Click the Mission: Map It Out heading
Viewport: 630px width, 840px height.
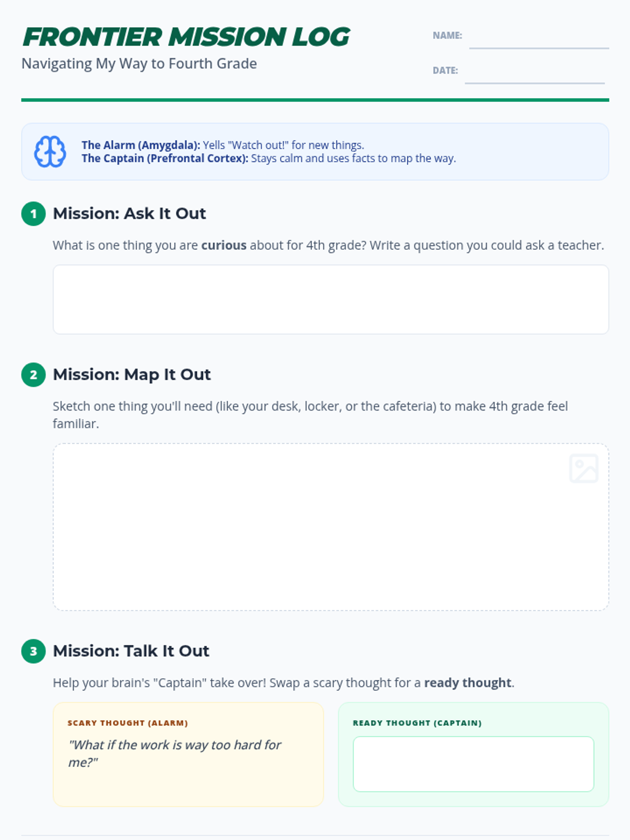132,375
